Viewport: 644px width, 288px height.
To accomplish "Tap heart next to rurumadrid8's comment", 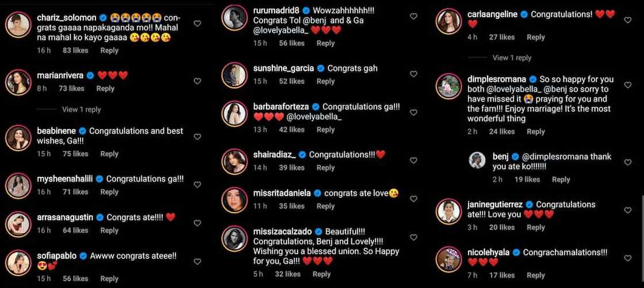I will pos(413,17).
